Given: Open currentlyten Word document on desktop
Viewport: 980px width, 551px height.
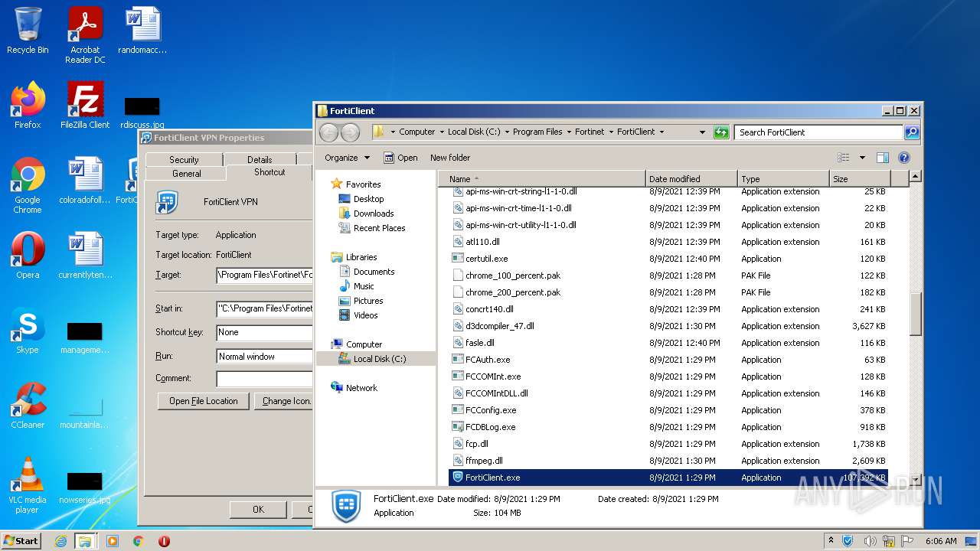Looking at the screenshot, I should point(85,256).
